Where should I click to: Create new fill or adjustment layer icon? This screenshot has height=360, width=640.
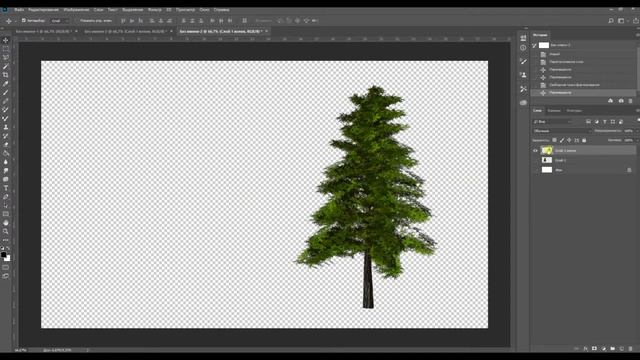tap(604, 349)
